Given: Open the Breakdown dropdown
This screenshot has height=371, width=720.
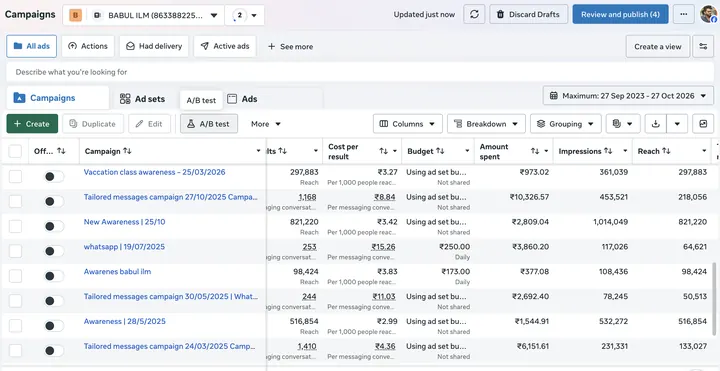Looking at the screenshot, I should click(x=486, y=124).
